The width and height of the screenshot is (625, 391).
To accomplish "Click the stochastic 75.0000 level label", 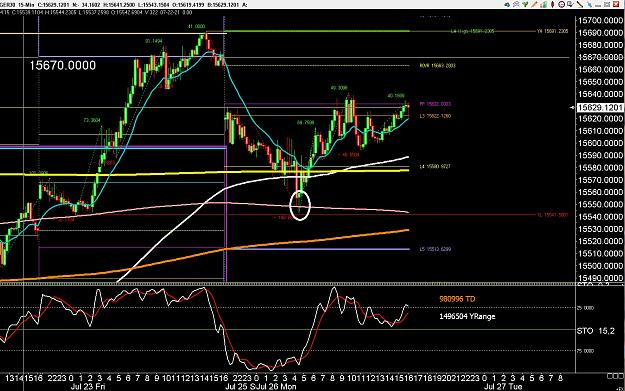I will [x=586, y=351].
